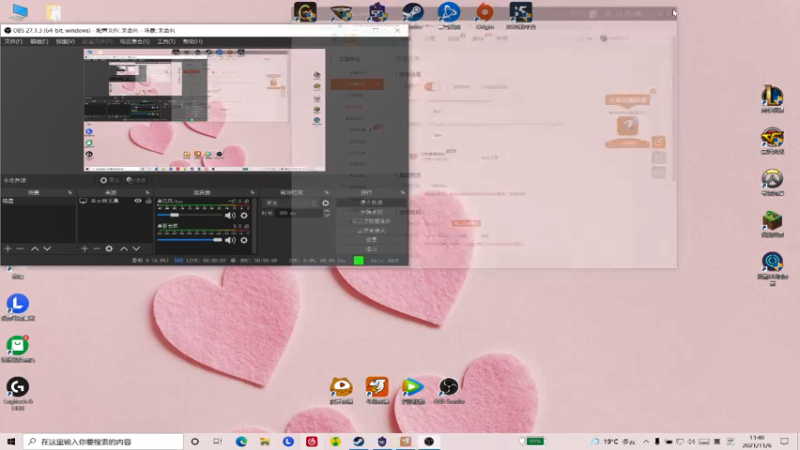This screenshot has width=800, height=450.
Task: Open 设置 settings in OBS controls
Action: 371,239
